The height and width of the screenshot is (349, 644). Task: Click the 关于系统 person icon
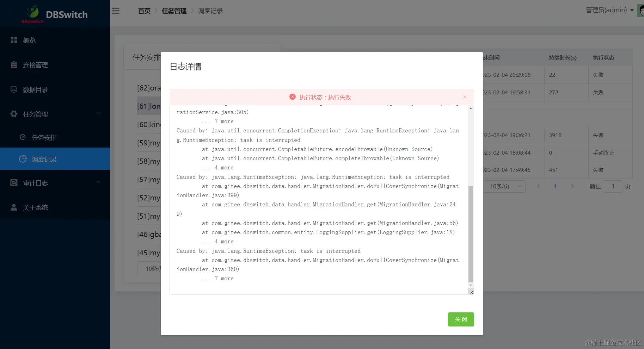pyautogui.click(x=14, y=207)
